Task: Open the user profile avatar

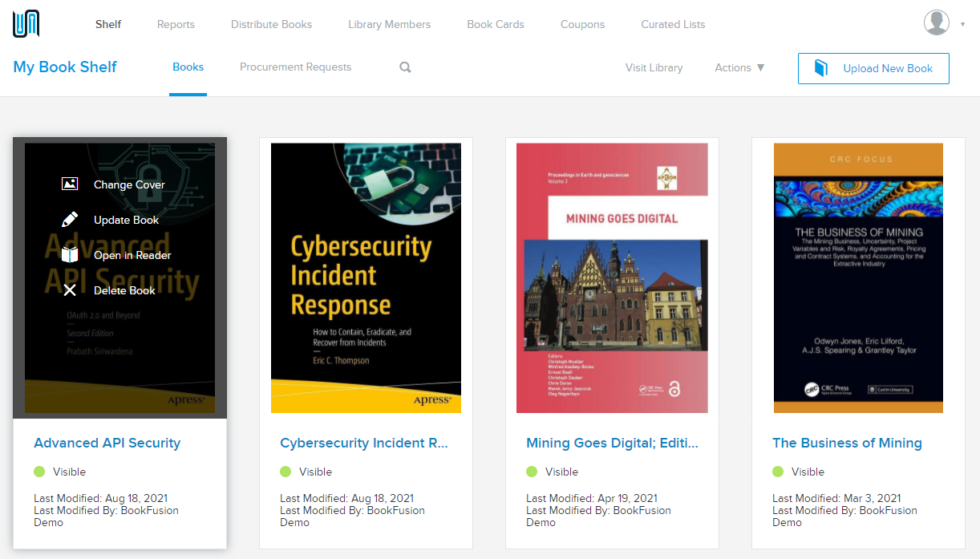Action: (937, 23)
